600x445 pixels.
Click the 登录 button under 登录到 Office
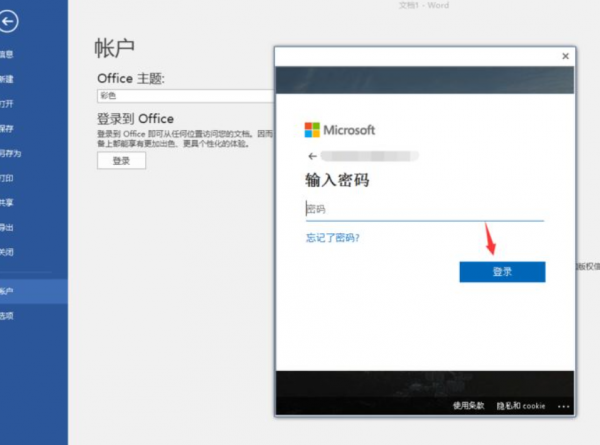[121, 161]
